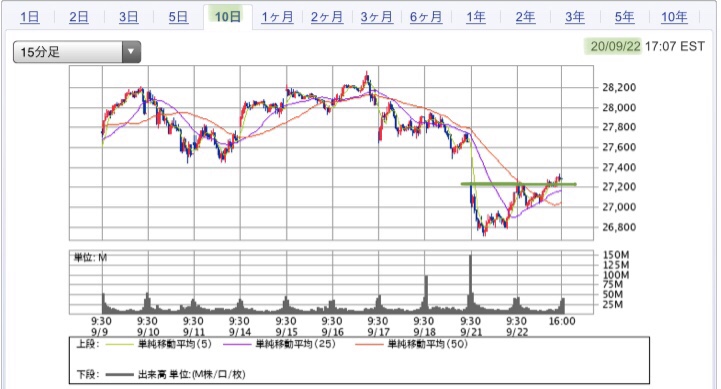The height and width of the screenshot is (389, 721).
Task: Click the purple line swatch for 単純移動平均(25)
Action: pyautogui.click(x=237, y=344)
